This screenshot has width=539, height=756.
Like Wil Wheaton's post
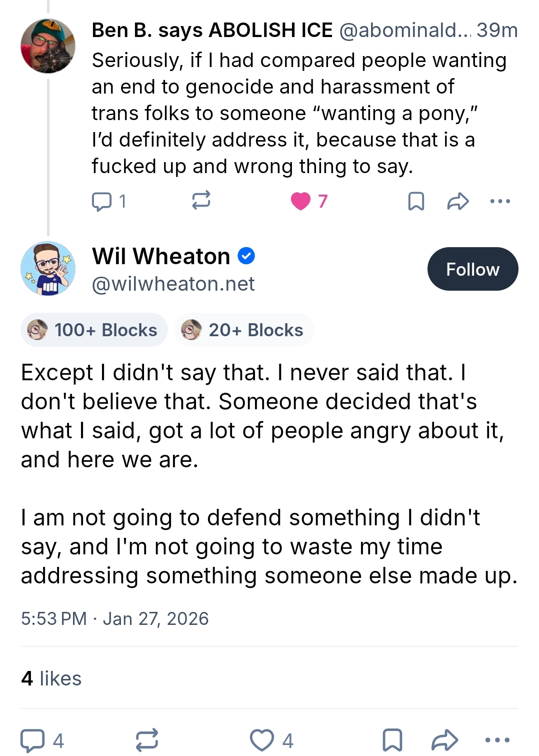pyautogui.click(x=262, y=740)
